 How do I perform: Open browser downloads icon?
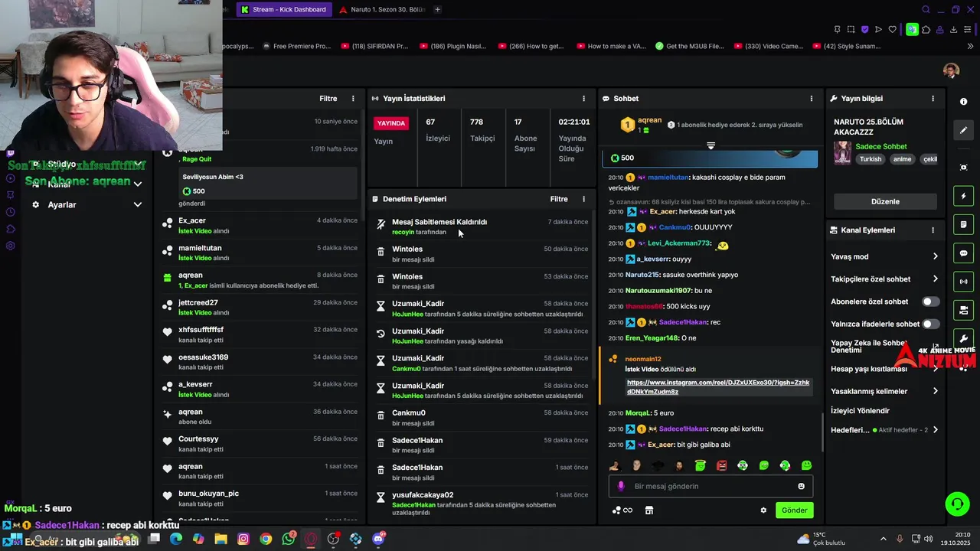[x=953, y=30]
